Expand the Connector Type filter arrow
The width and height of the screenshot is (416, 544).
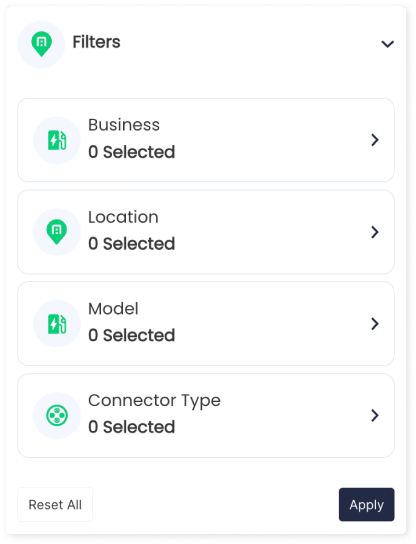[x=375, y=415]
